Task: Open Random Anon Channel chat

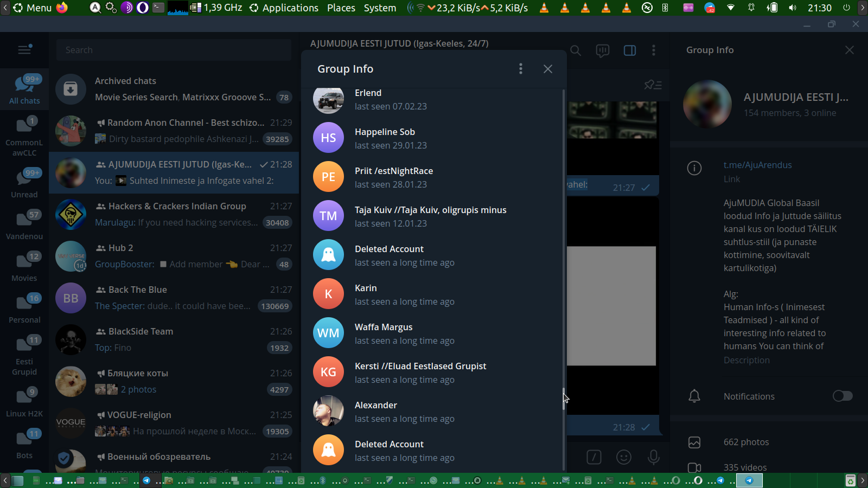Action: pyautogui.click(x=174, y=131)
